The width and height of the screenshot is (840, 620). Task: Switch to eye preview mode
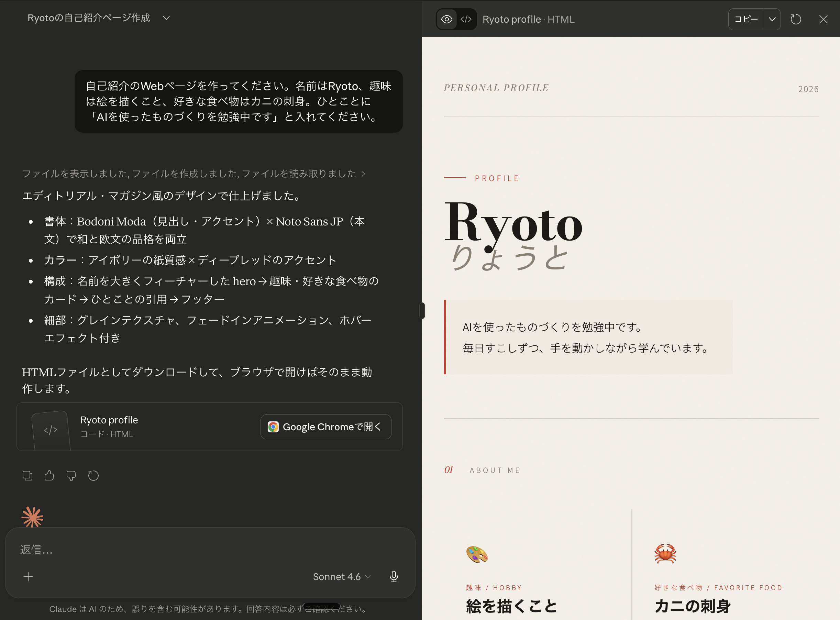447,19
